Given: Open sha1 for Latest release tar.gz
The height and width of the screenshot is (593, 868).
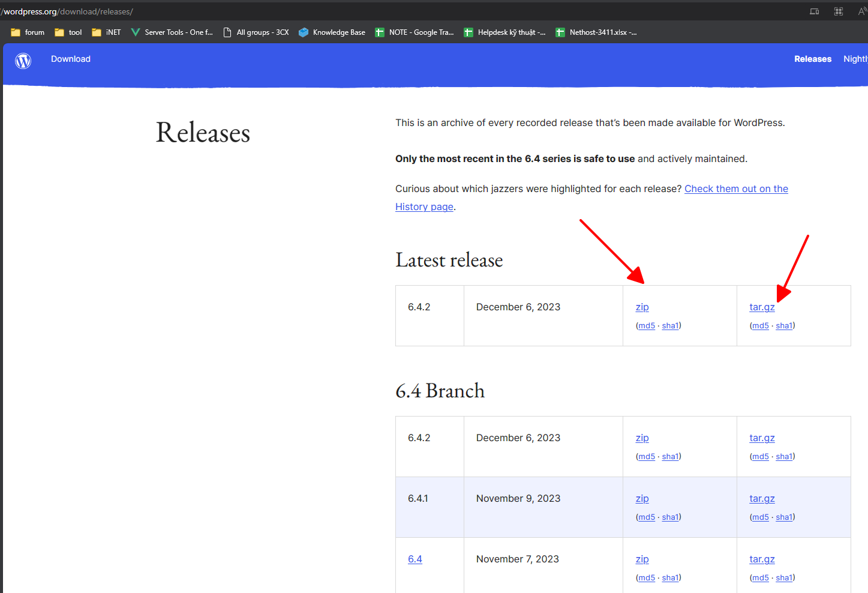Looking at the screenshot, I should coord(784,326).
